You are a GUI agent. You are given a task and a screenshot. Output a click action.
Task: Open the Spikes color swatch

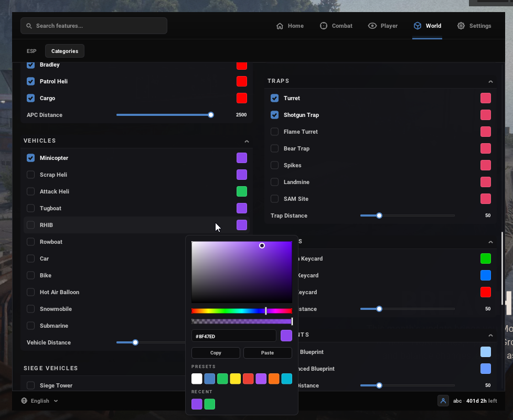coord(486,165)
